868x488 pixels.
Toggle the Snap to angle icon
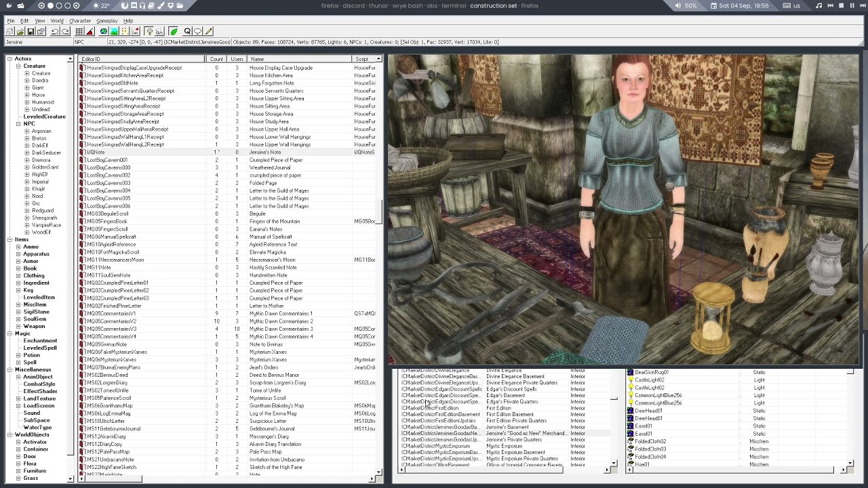click(x=90, y=31)
